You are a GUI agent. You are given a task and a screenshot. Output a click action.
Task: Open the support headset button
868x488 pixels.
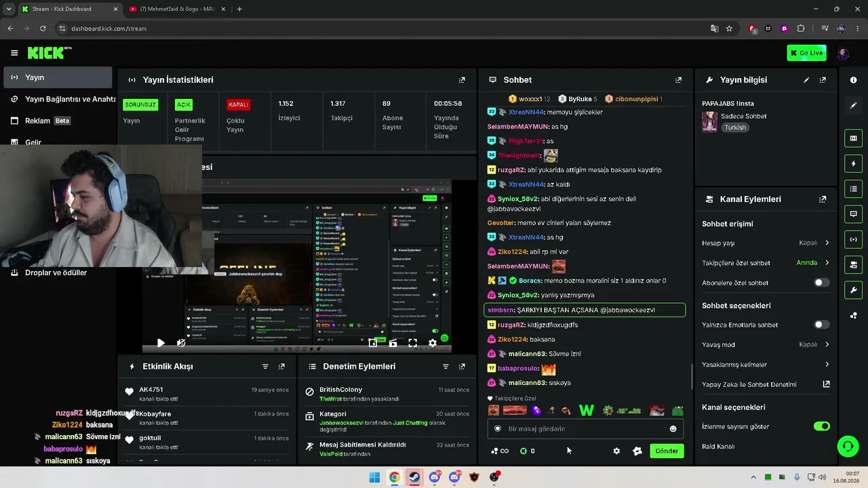tap(848, 446)
